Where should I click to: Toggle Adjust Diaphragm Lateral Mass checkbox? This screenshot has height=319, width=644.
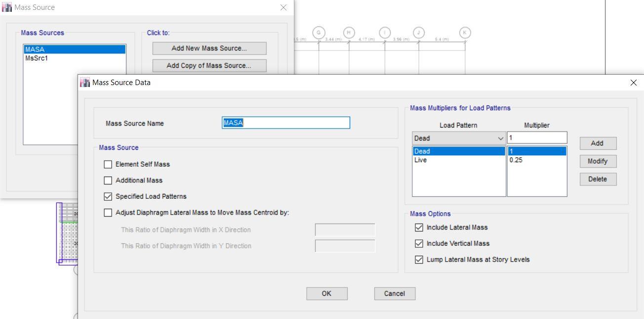coord(108,213)
